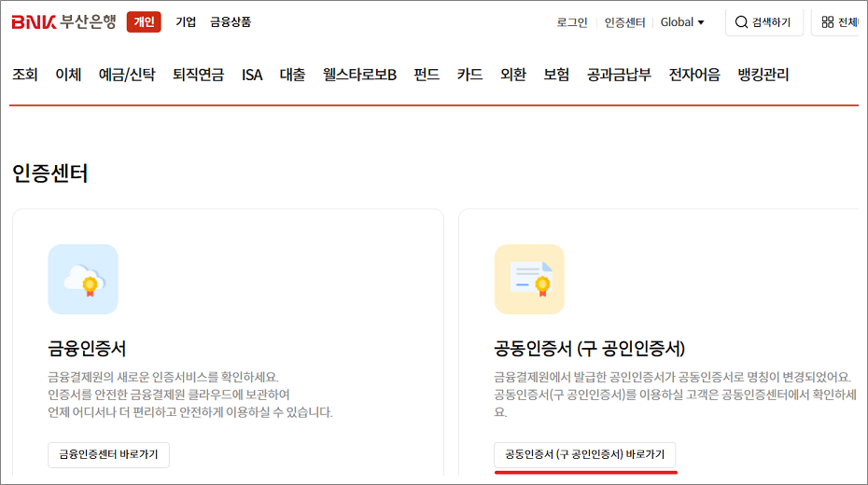Click the magnifier icon in 검색하기
This screenshot has height=485, width=868.
[x=741, y=22]
